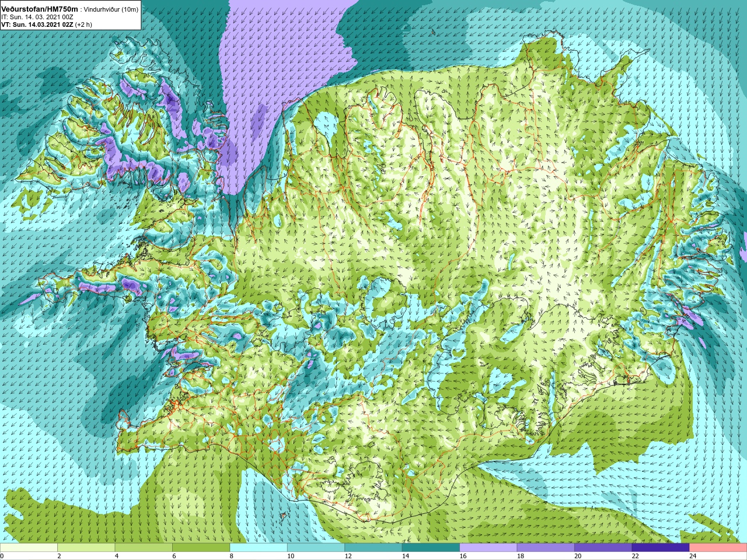This screenshot has width=747, height=560.
Task: Choose the teal 12–14 legend swatch
Action: coord(373,548)
